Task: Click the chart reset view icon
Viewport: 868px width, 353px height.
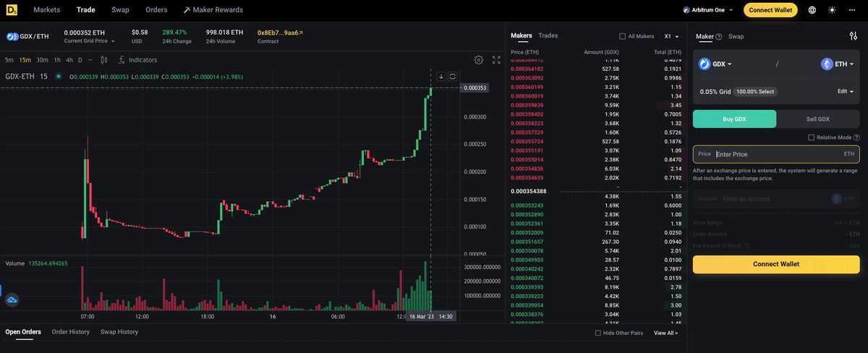Action: [453, 76]
